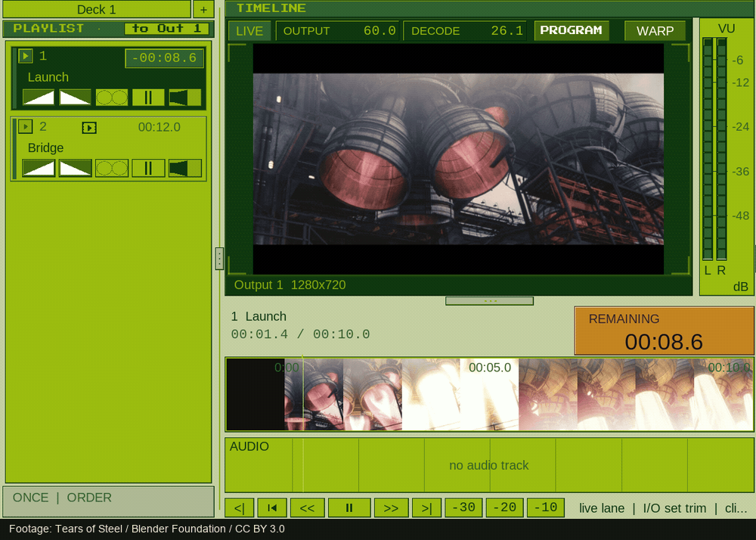The image size is (756, 540).
Task: Click the Bridge duration 00:12.0
Action: pos(159,127)
